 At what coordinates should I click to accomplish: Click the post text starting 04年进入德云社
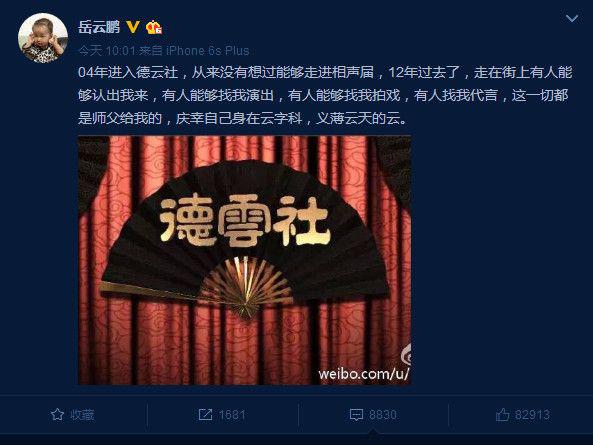pyautogui.click(x=325, y=95)
